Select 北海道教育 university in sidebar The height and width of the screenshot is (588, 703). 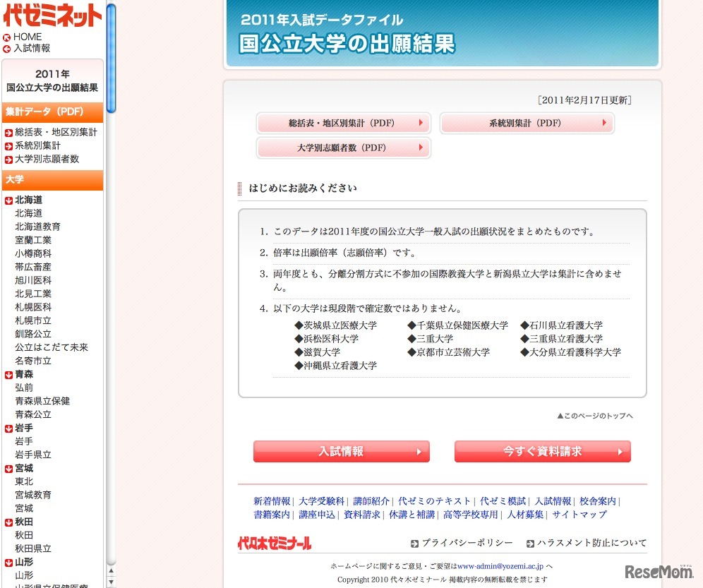click(x=37, y=227)
